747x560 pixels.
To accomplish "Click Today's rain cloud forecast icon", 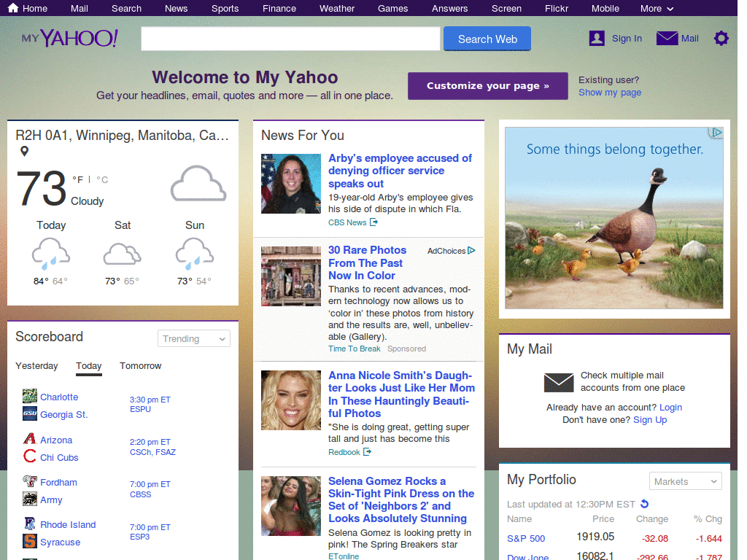I will [51, 253].
